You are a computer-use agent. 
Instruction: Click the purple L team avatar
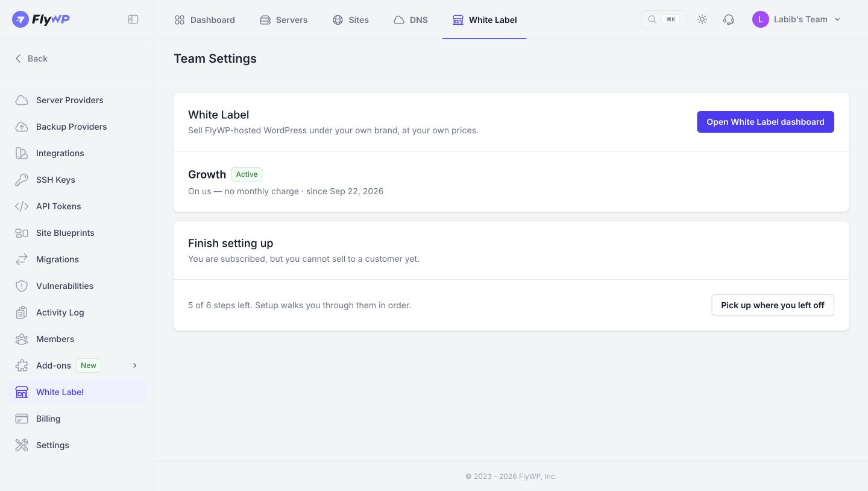[x=761, y=19]
